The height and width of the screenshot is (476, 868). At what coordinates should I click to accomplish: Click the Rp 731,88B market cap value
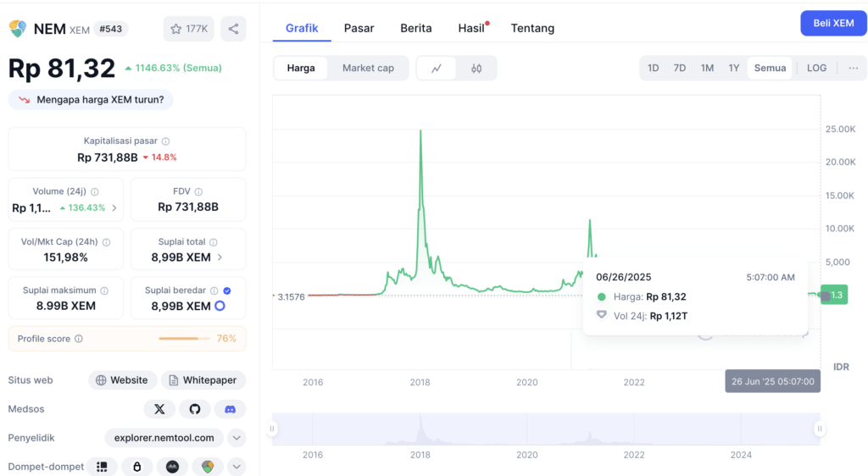click(x=108, y=158)
